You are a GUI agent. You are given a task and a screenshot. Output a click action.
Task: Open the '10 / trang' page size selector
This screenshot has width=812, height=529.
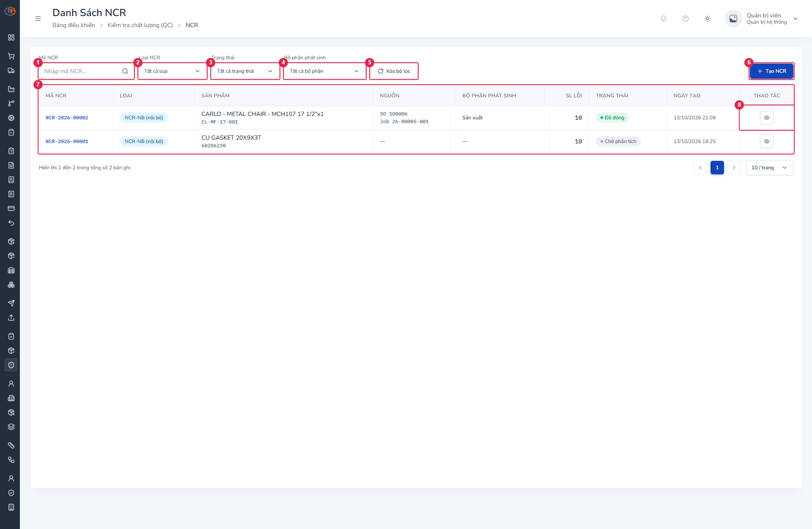(770, 168)
